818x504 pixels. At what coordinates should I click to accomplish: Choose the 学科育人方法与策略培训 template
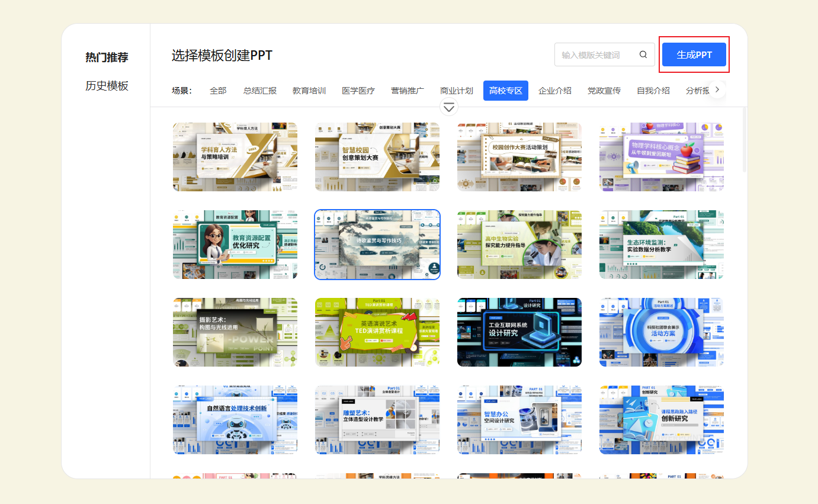(x=235, y=157)
